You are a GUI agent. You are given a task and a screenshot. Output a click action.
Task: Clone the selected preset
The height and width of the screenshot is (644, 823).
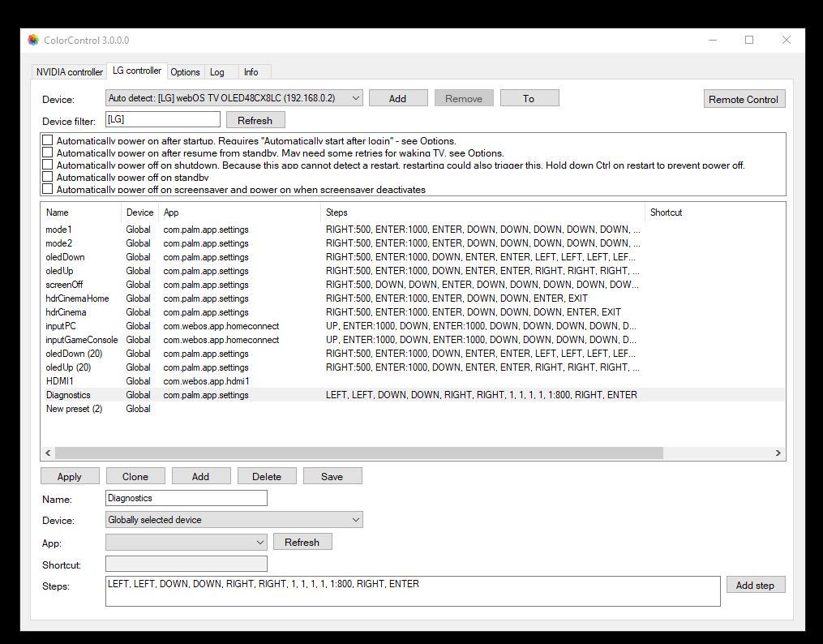[x=135, y=476]
